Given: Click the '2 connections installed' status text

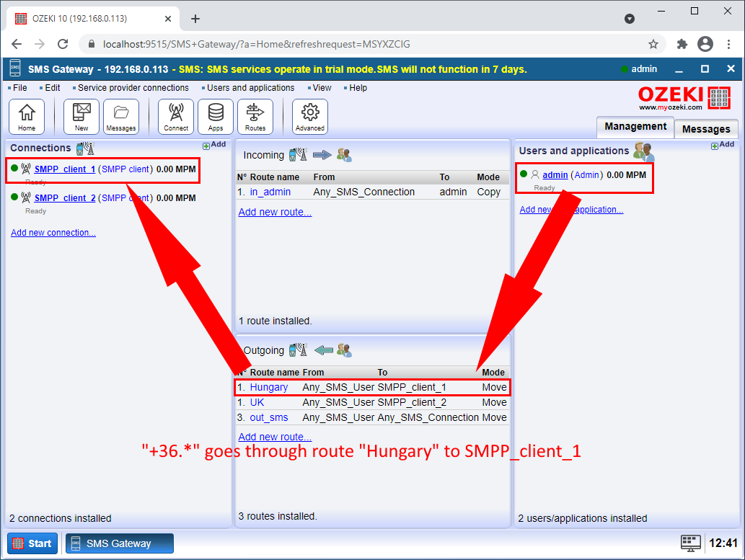Looking at the screenshot, I should pos(61,518).
